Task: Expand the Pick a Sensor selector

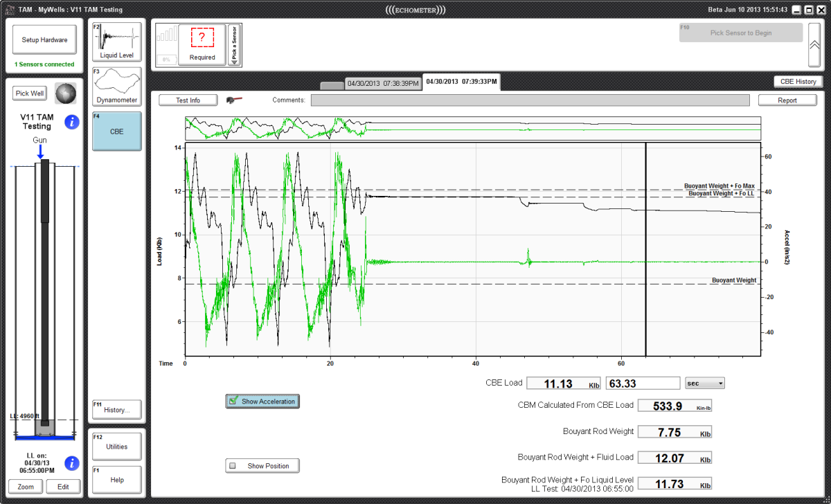Action: coord(233,44)
